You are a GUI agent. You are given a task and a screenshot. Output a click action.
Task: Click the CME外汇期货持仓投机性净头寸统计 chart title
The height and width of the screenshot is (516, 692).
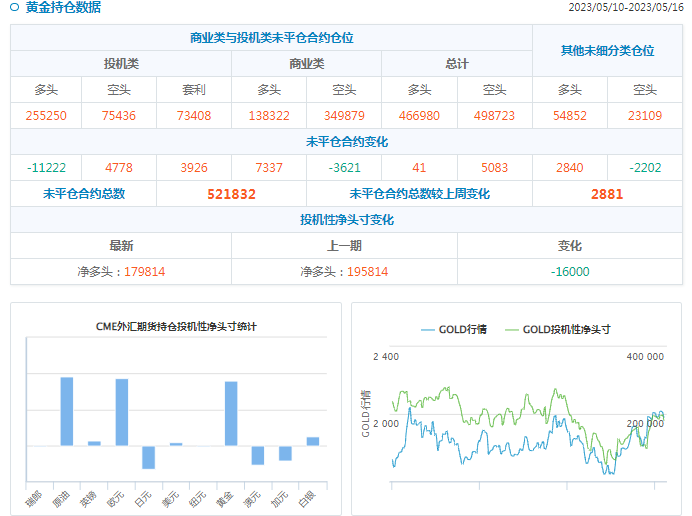[176, 326]
